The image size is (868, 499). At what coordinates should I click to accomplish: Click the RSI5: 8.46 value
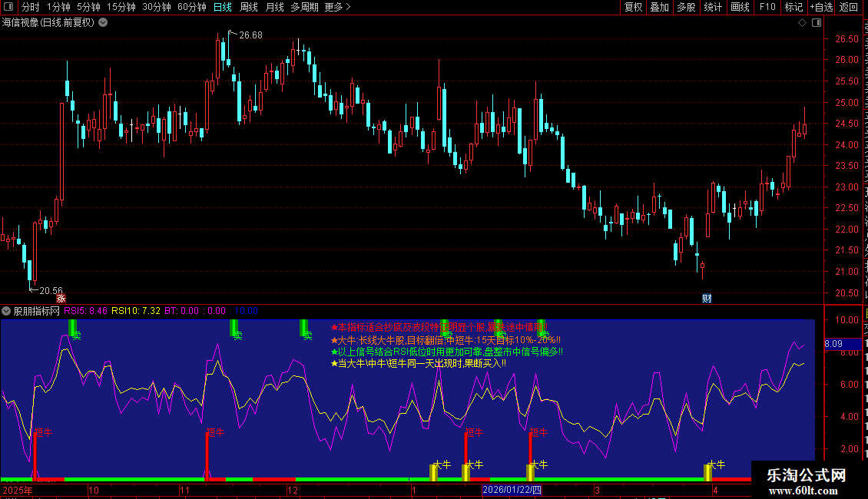[x=85, y=311]
